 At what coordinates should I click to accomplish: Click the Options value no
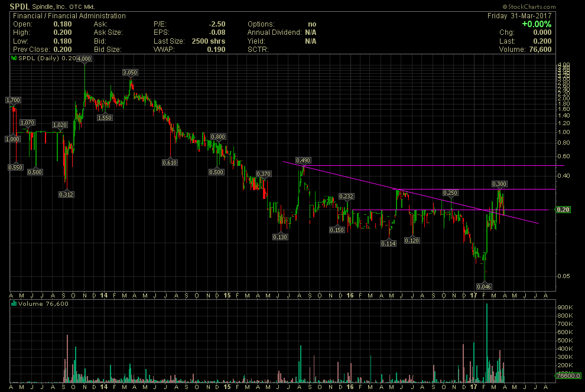point(312,24)
